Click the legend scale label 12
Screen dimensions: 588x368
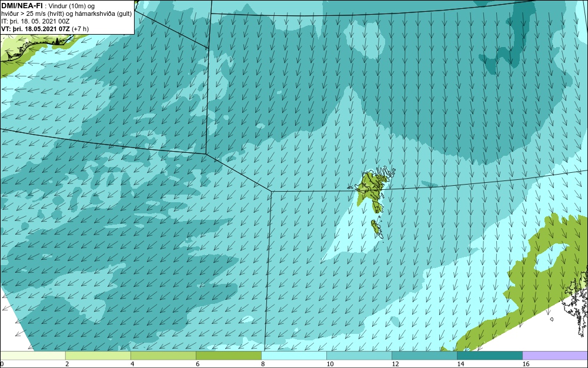tap(395, 364)
